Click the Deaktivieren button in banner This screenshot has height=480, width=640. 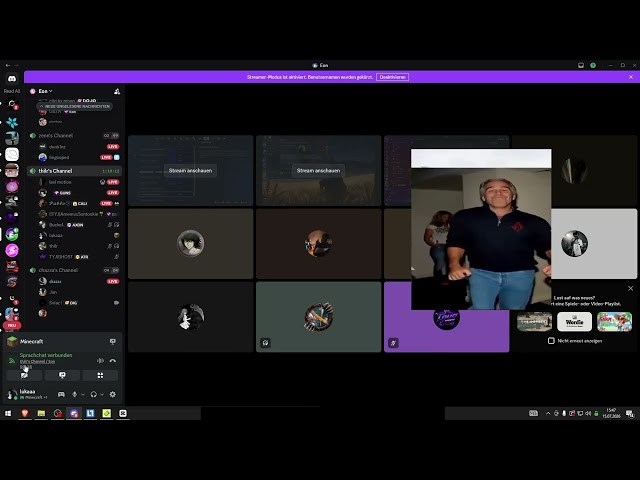pos(392,77)
